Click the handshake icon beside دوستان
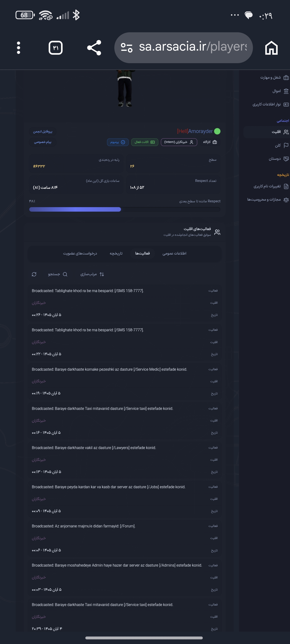The height and width of the screenshot is (644, 290). point(286,159)
